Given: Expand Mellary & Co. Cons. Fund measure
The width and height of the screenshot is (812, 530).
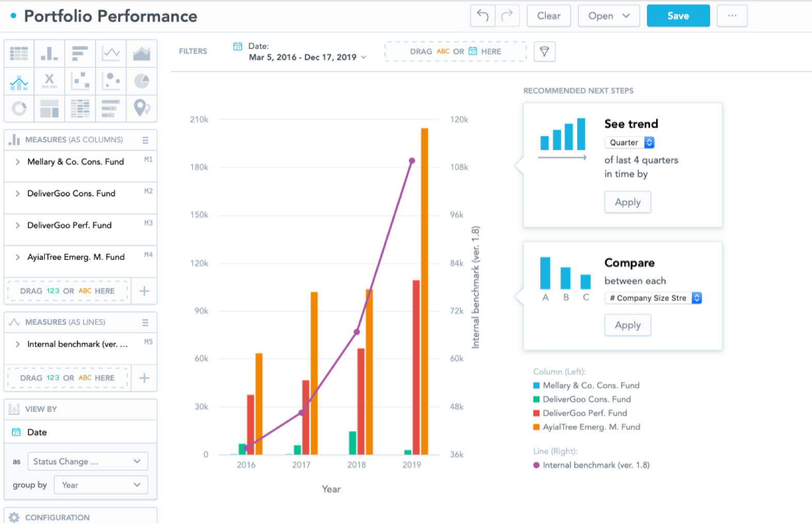Looking at the screenshot, I should 18,162.
